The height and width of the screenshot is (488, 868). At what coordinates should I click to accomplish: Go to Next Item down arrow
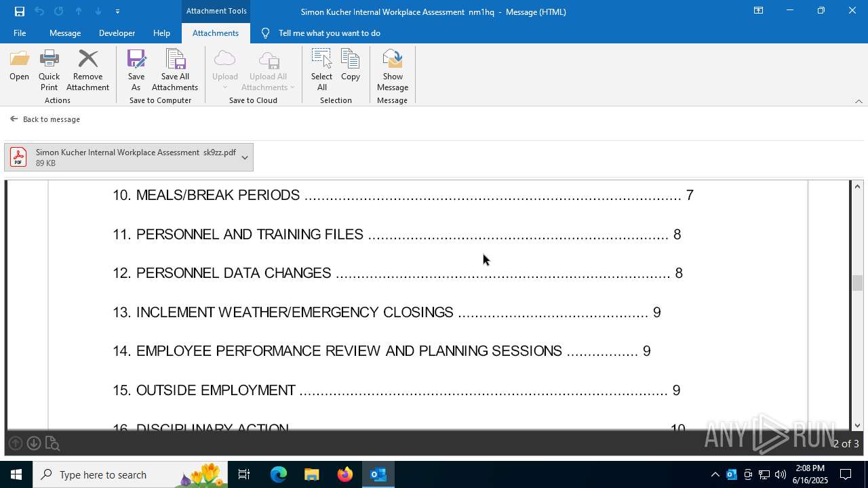click(x=98, y=12)
